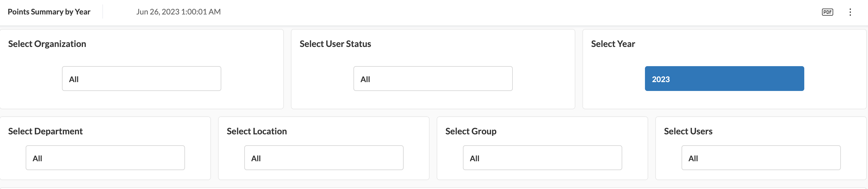Click the Jun 26, 2023 timestamp

tap(178, 12)
